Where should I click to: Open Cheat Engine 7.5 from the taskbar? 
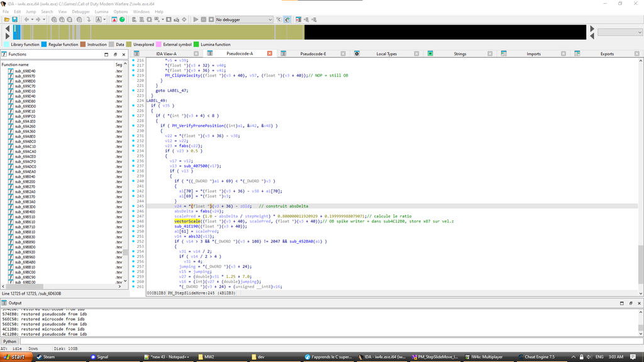pyautogui.click(x=535, y=357)
